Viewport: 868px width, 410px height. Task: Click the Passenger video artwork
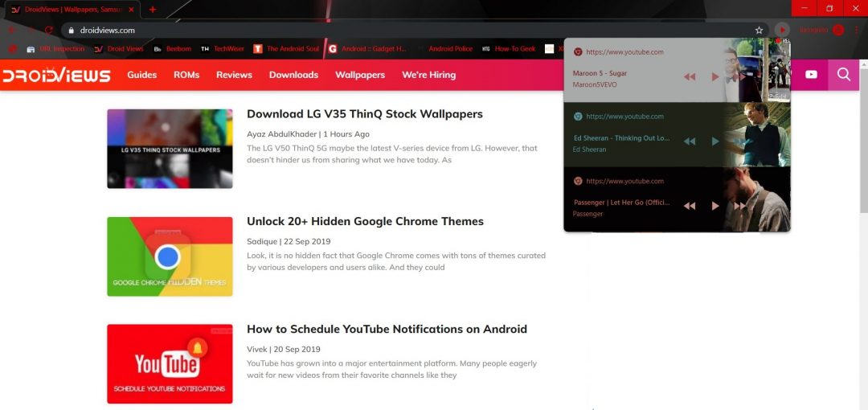click(x=757, y=199)
